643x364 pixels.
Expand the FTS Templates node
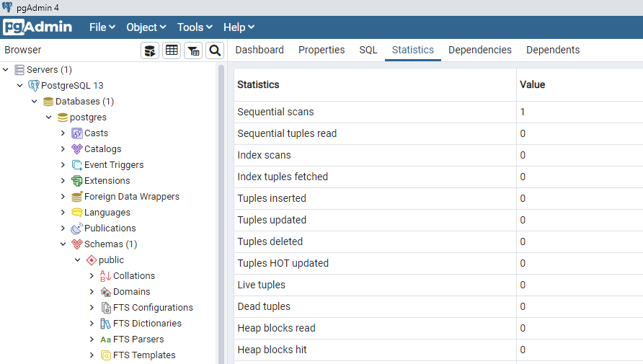[92, 355]
